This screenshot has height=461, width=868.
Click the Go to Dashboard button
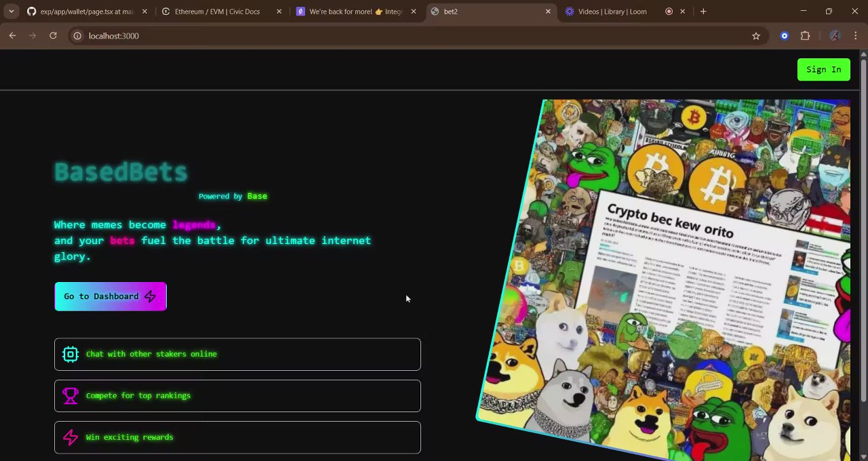tap(111, 296)
